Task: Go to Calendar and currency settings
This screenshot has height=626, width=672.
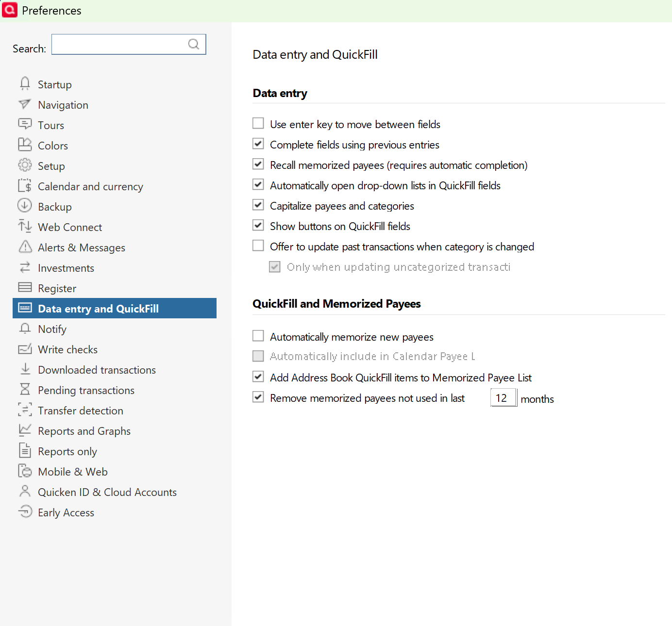Action: 115,186
